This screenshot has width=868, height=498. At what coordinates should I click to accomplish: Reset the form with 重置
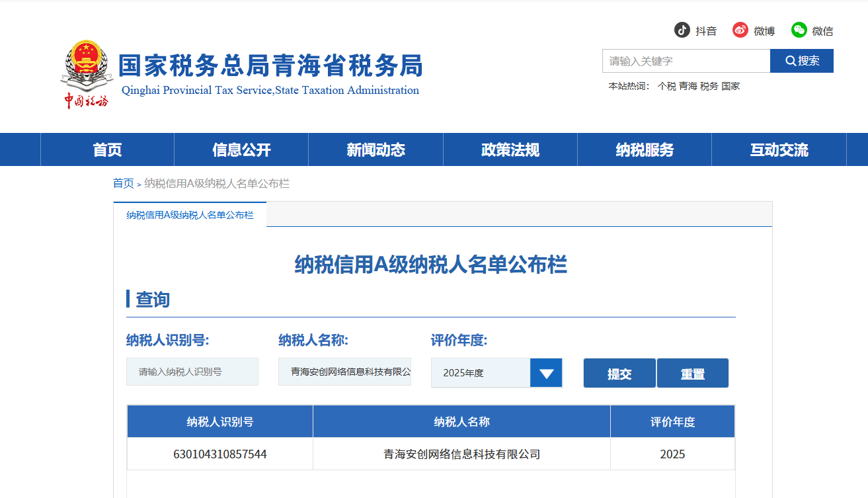coord(693,373)
